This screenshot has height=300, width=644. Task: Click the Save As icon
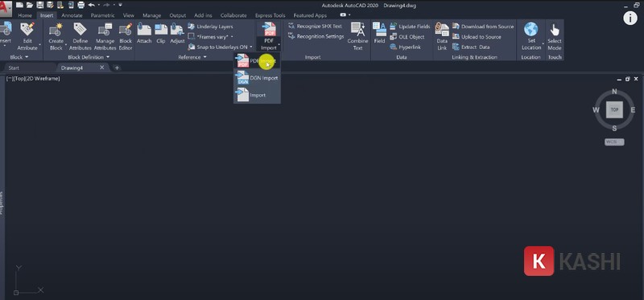(x=50, y=5)
